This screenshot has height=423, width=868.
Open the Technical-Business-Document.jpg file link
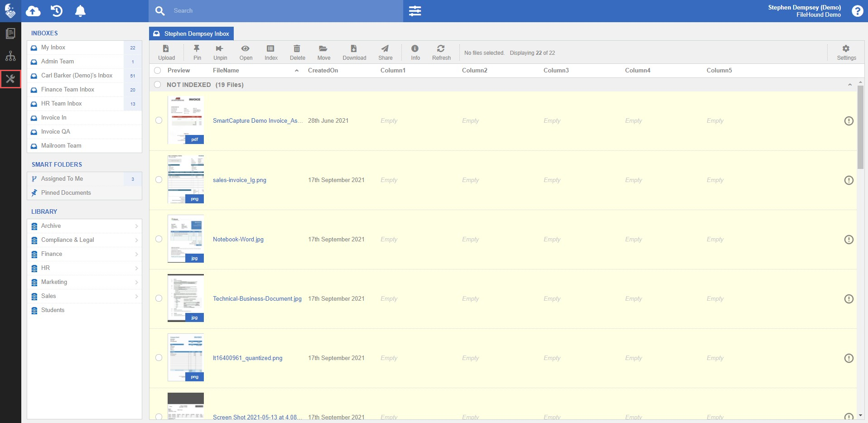coord(257,299)
